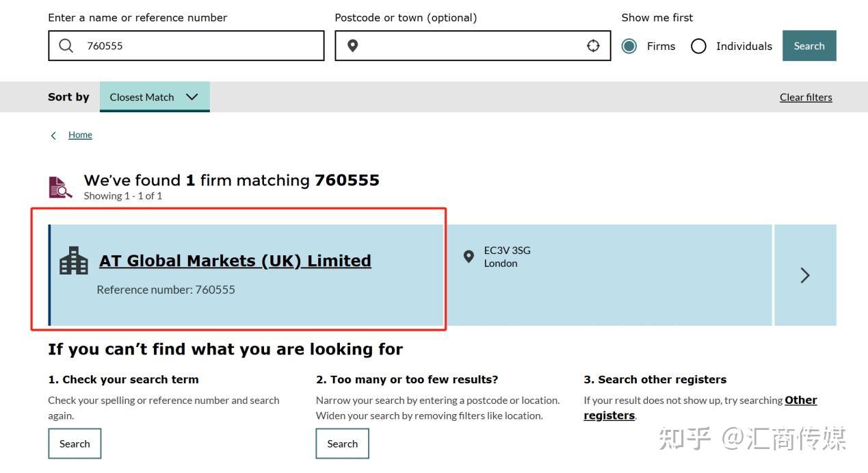This screenshot has width=868, height=473.
Task: Click Search under Too many or too few results
Action: [342, 444]
